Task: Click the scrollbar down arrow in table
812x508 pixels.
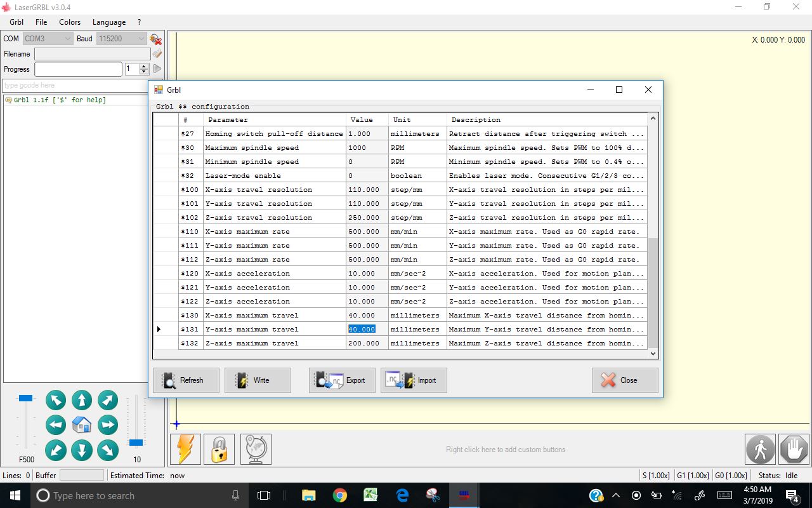Action: [653, 353]
